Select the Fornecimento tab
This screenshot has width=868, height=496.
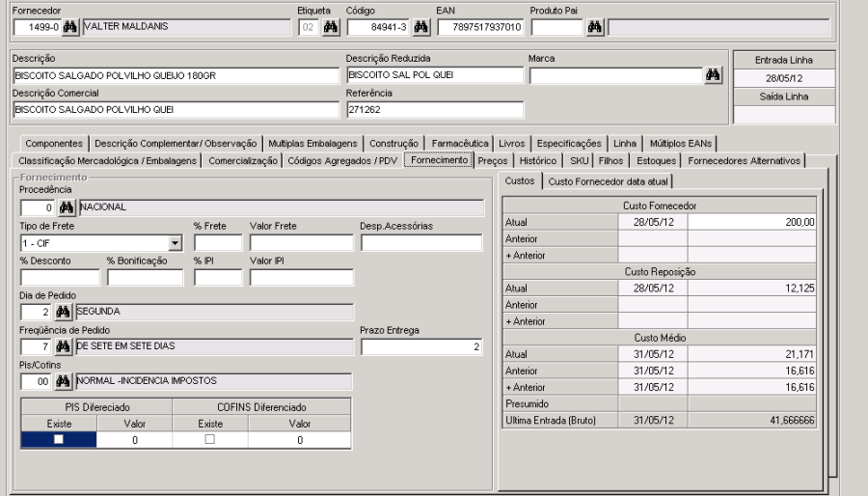tap(439, 160)
